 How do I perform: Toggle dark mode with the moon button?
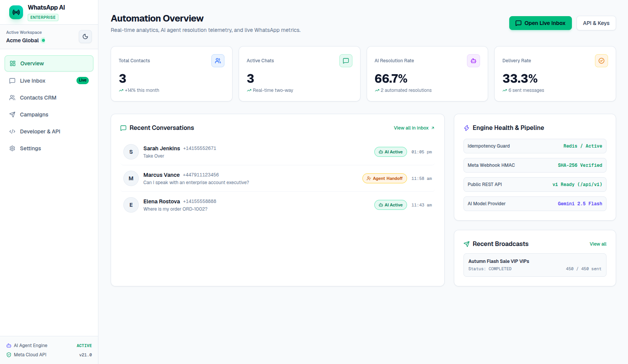[x=85, y=37]
